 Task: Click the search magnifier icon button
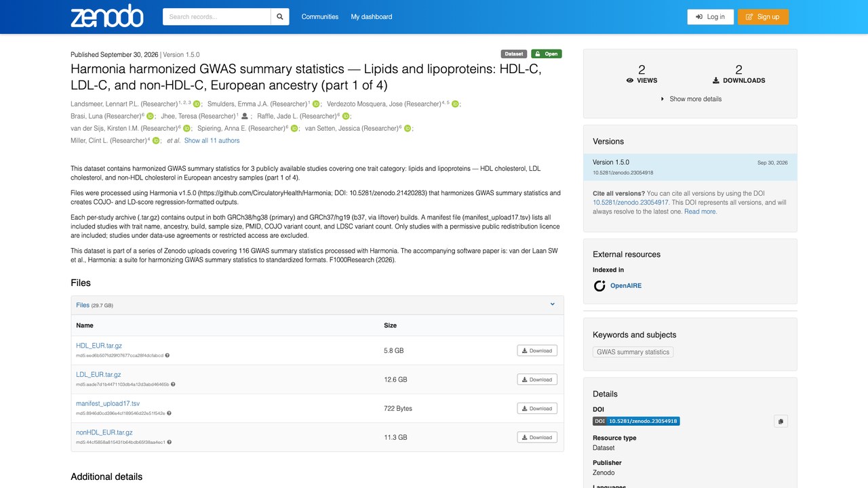point(279,17)
